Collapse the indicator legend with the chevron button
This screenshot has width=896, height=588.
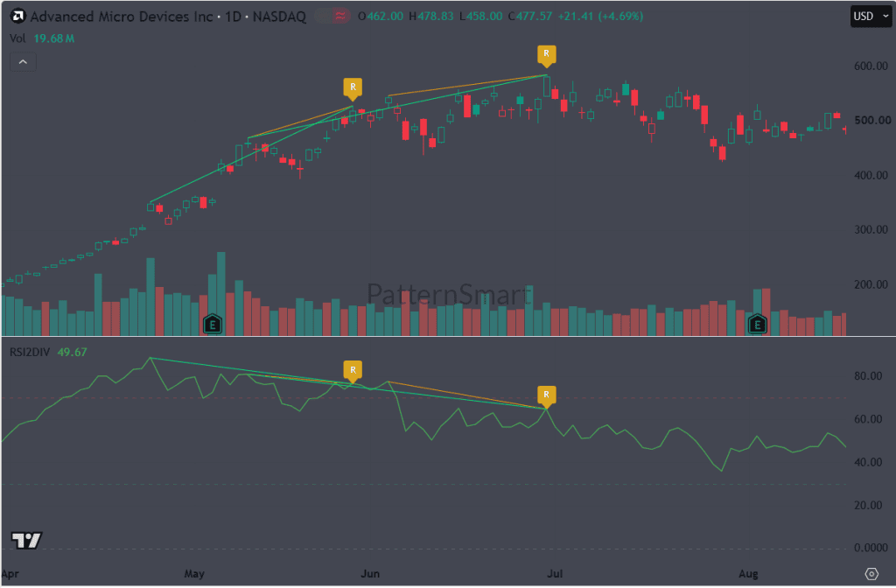tap(23, 62)
